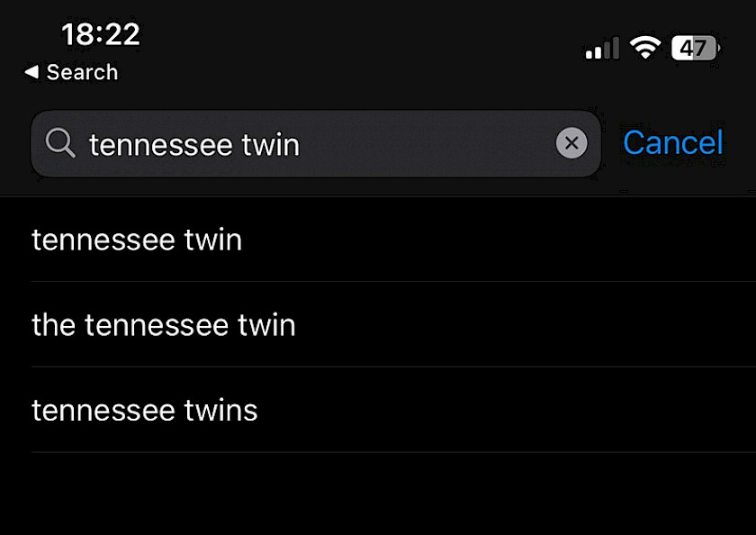756x535 pixels.
Task: Clear search text with the x button
Action: point(571,143)
